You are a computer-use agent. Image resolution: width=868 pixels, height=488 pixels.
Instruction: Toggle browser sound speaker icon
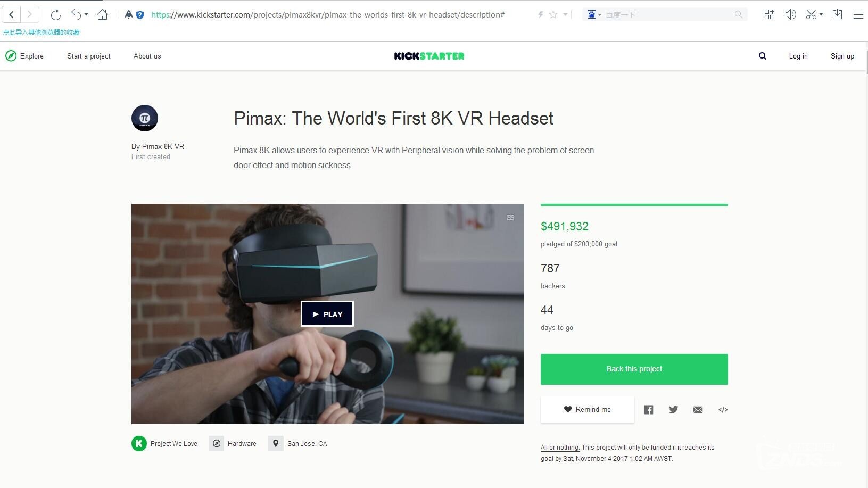coord(790,14)
